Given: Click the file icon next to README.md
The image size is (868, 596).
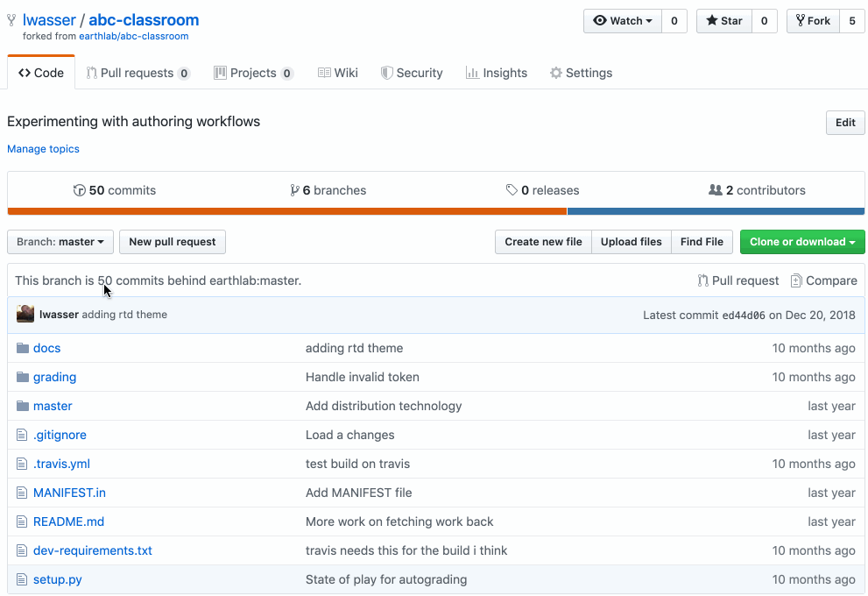Looking at the screenshot, I should pyautogui.click(x=22, y=521).
